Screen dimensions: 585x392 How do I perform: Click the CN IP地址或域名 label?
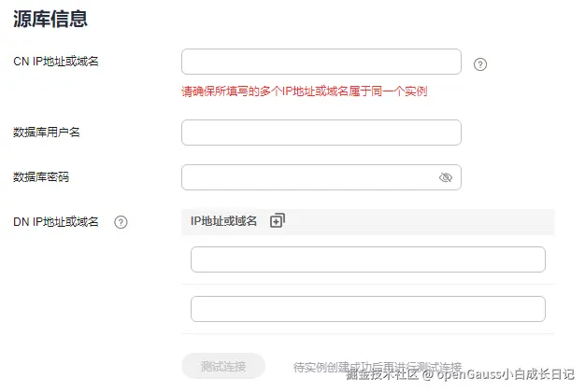(56, 62)
